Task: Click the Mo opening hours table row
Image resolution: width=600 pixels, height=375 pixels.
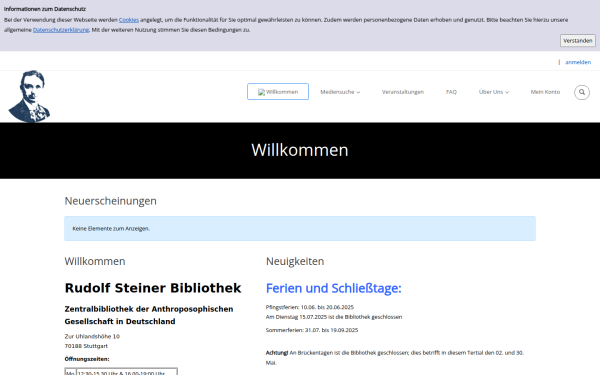Action: click(121, 372)
